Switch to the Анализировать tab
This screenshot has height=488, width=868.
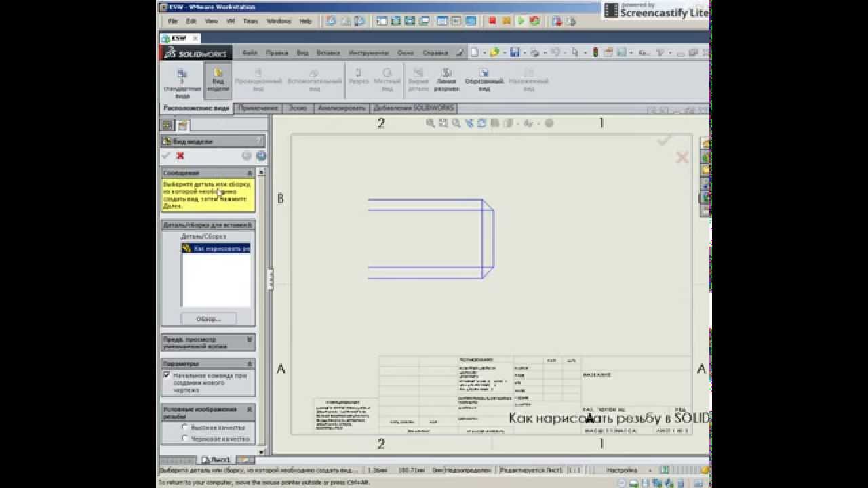click(342, 108)
